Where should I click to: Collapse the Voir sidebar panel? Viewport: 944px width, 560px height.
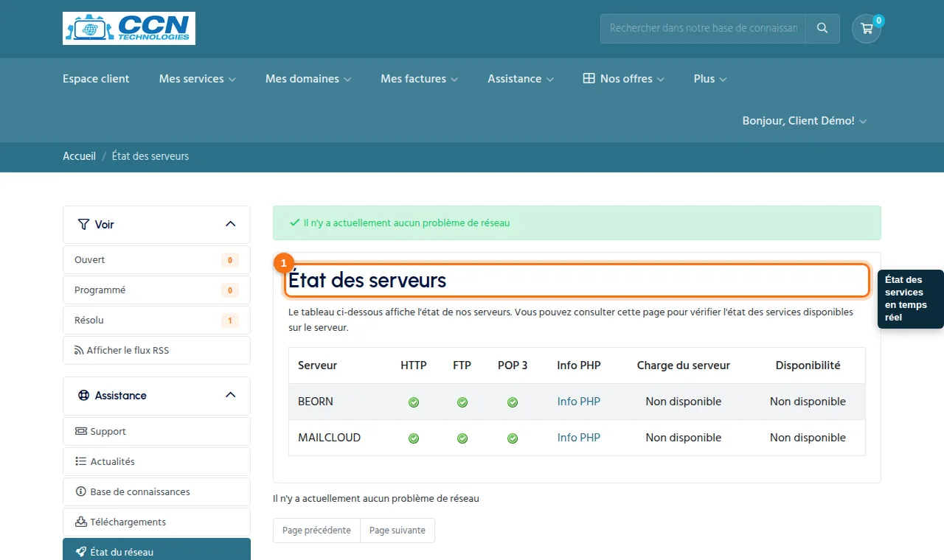(x=230, y=224)
